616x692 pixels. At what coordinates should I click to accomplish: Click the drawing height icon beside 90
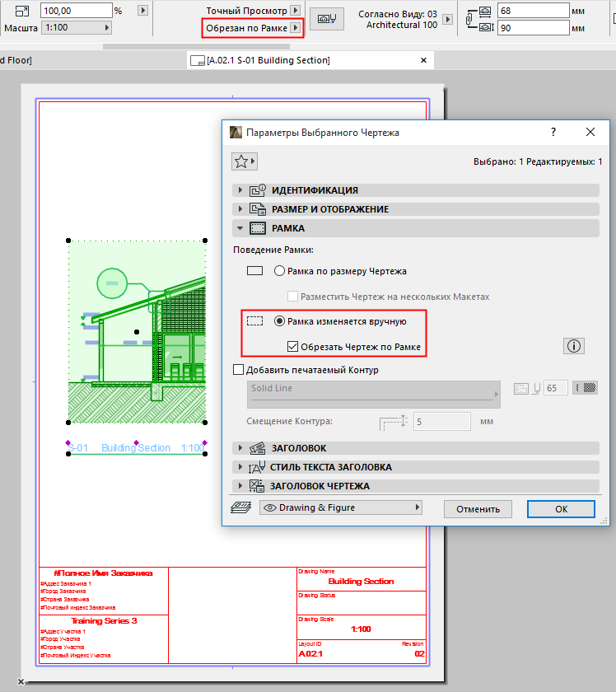(486, 28)
